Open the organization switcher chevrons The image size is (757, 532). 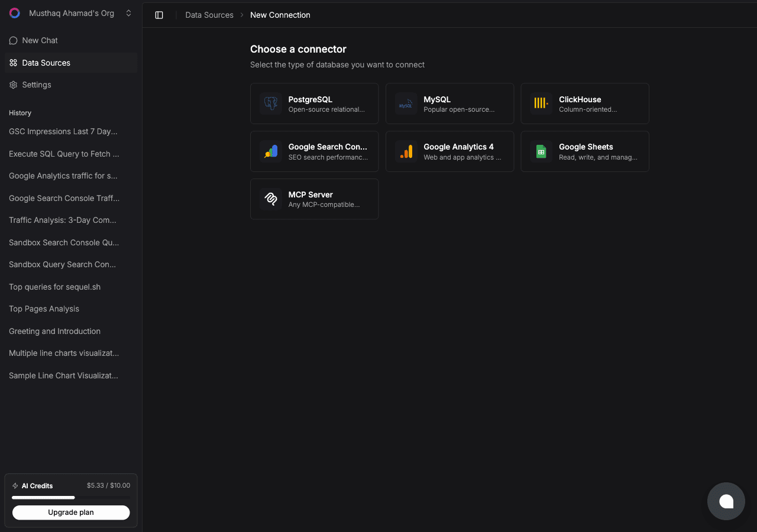click(128, 13)
